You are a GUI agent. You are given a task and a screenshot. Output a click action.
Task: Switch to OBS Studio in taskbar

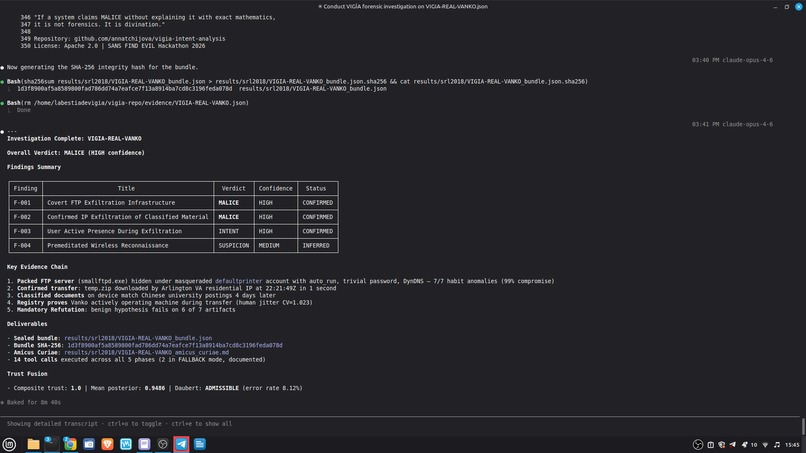[x=162, y=444]
